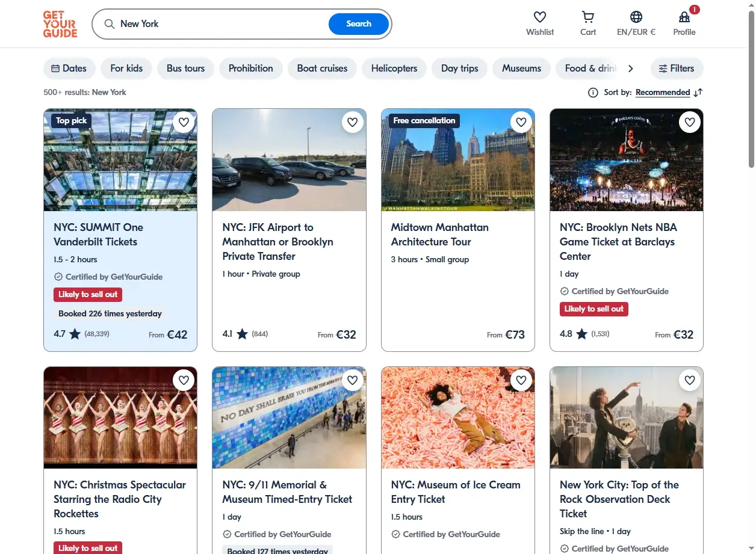756x554 pixels.
Task: Click the From €73 price
Action: pos(506,334)
